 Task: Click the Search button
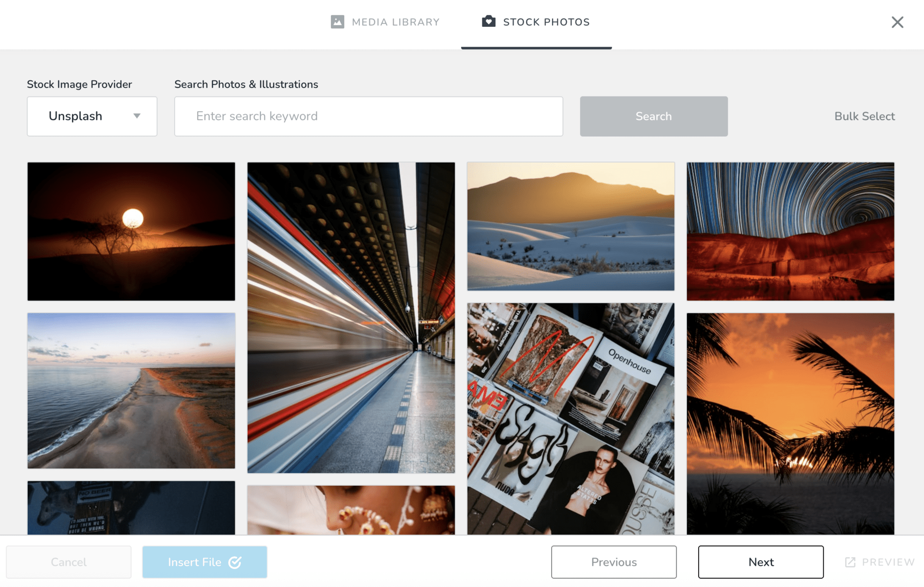654,116
